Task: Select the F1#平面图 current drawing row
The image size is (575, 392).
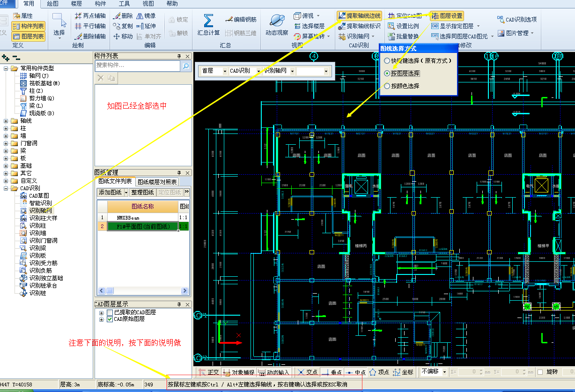Action: point(142,227)
